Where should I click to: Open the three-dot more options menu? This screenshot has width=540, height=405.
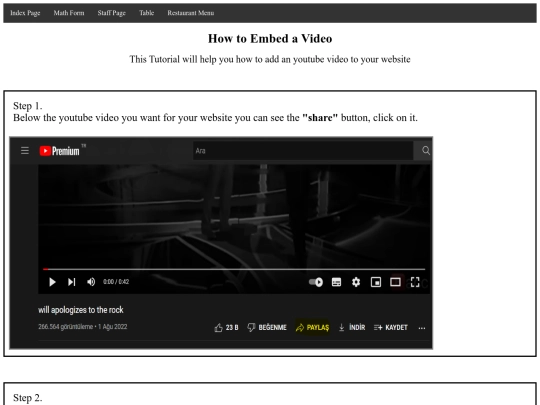pyautogui.click(x=422, y=328)
